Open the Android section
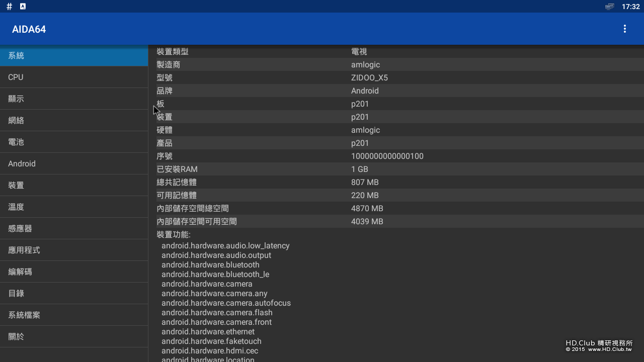The height and width of the screenshot is (362, 644). [x=74, y=164]
